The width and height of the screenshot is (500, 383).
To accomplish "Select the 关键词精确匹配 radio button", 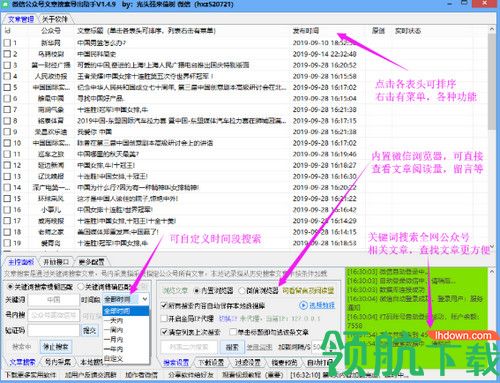I will click(81, 287).
